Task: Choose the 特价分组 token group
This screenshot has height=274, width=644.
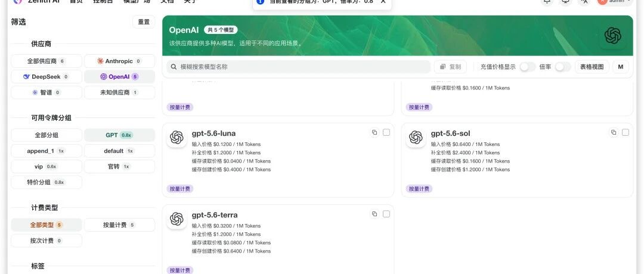Action: [x=47, y=182]
